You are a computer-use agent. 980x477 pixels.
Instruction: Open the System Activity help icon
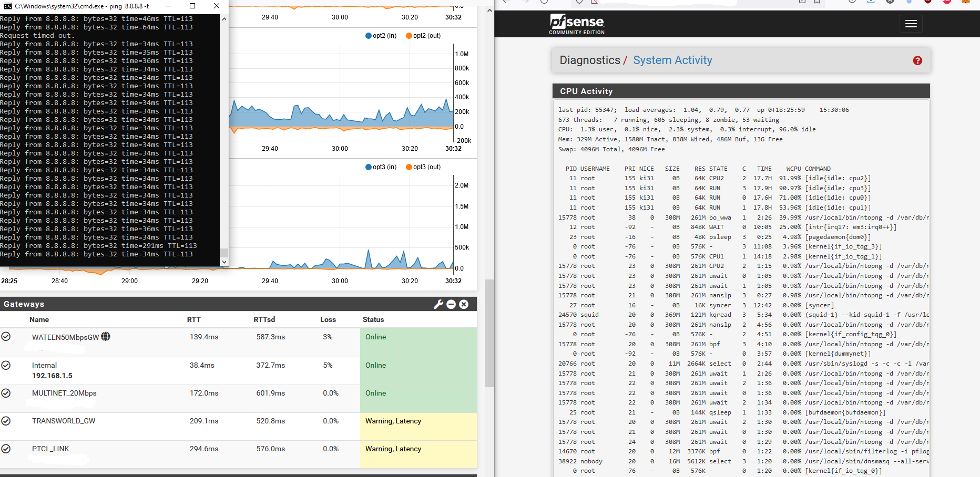917,60
